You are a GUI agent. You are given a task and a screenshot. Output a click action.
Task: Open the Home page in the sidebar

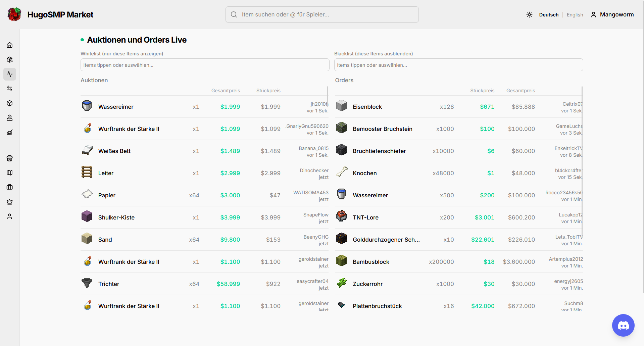(x=10, y=45)
